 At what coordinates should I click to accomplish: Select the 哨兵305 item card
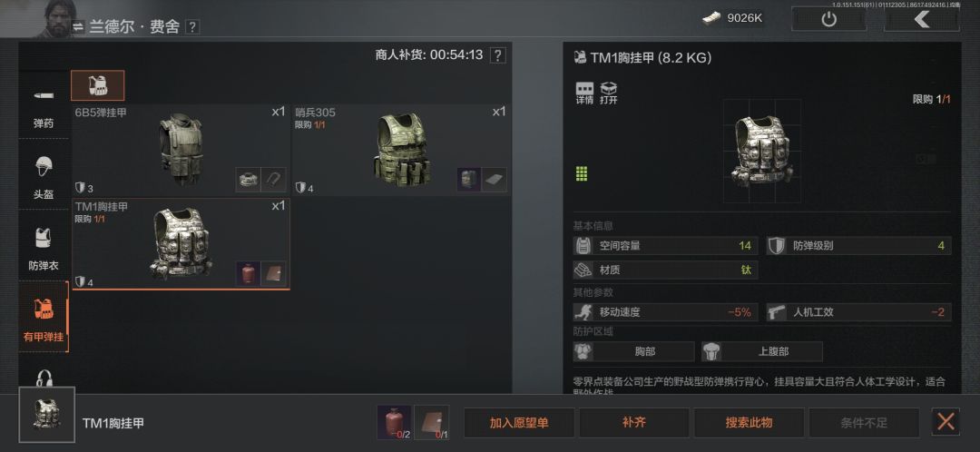(401, 150)
